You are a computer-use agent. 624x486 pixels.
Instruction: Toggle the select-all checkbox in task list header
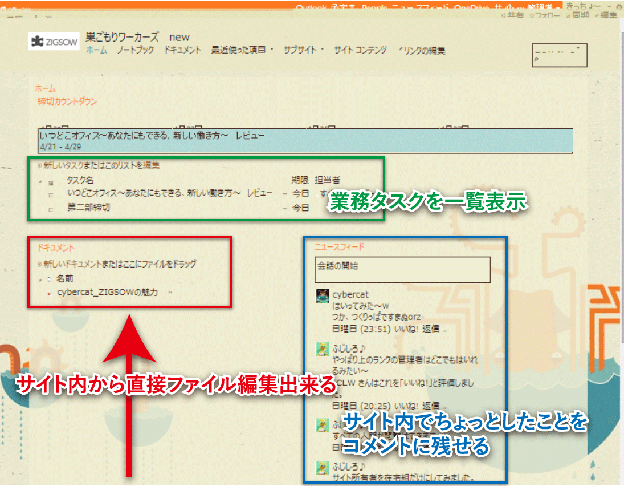tap(51, 183)
